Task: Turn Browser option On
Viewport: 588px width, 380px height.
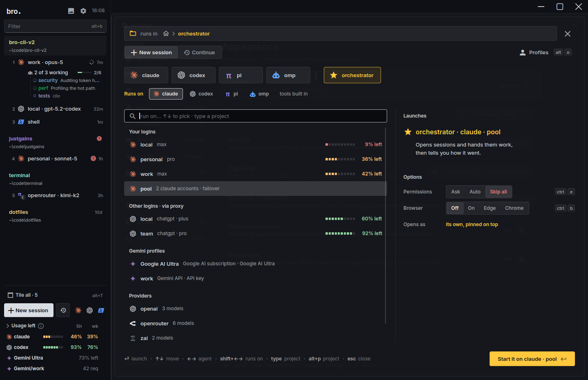Action: pos(471,208)
